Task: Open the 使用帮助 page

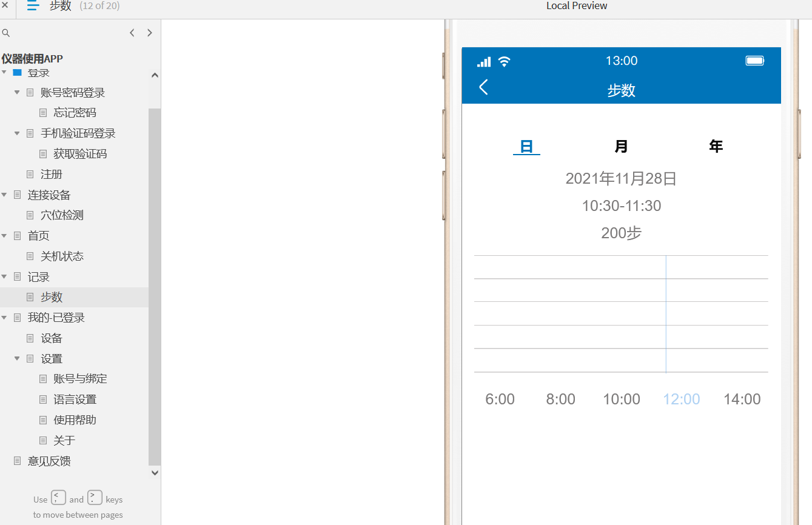Action: 75,420
